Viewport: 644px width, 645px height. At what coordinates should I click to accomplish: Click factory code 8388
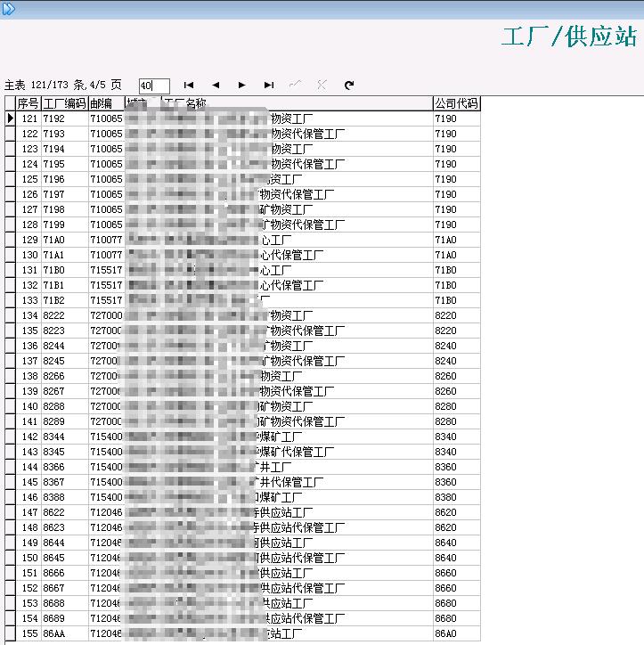53,497
